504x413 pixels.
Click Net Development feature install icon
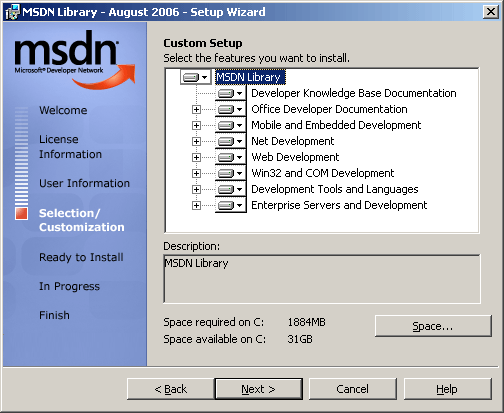point(231,141)
